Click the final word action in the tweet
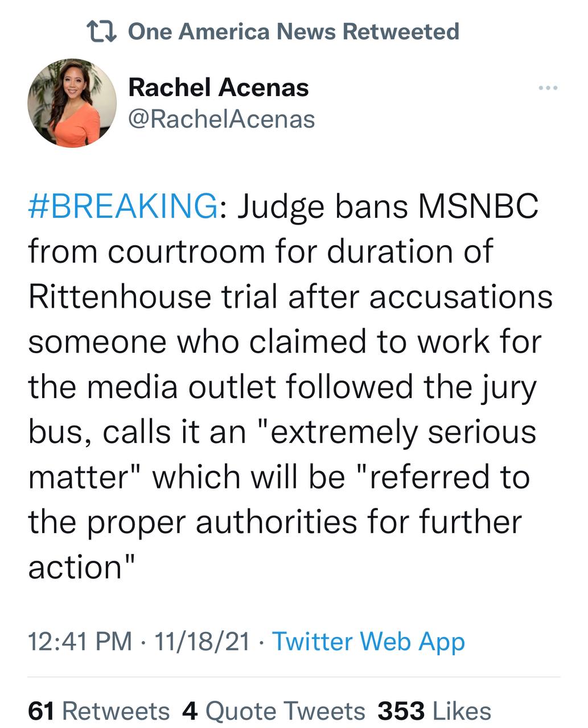The image size is (588, 728). [76, 567]
